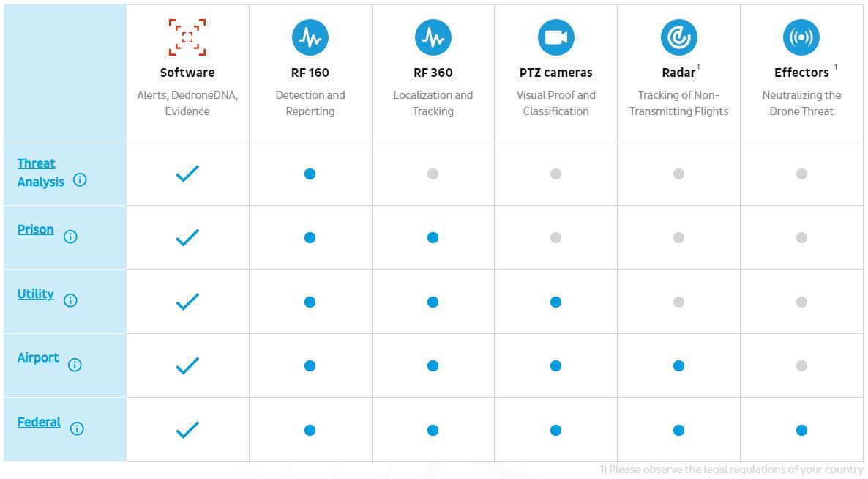Click the PTZ cameras column heading

(x=556, y=73)
